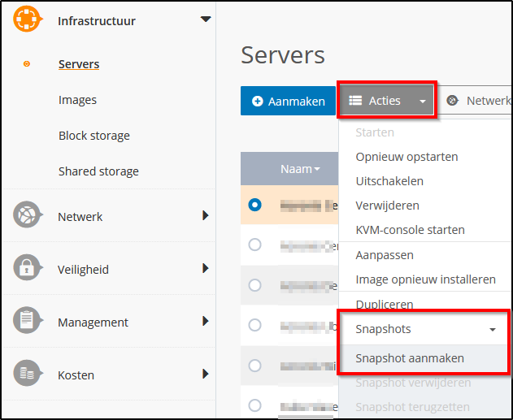Sort the table by Naam column
The width and height of the screenshot is (513, 420).
pos(300,169)
